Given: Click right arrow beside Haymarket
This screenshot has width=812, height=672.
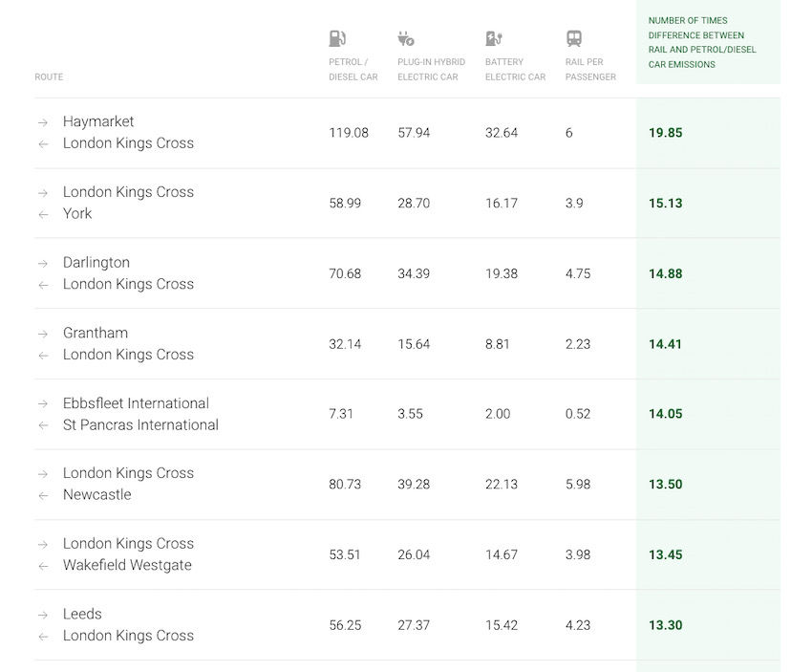Looking at the screenshot, I should tap(43, 122).
